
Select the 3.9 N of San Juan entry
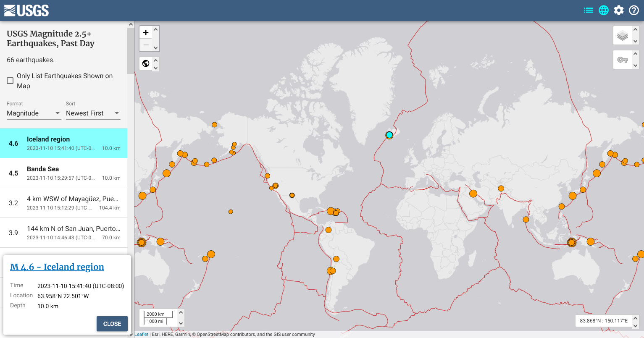point(63,233)
